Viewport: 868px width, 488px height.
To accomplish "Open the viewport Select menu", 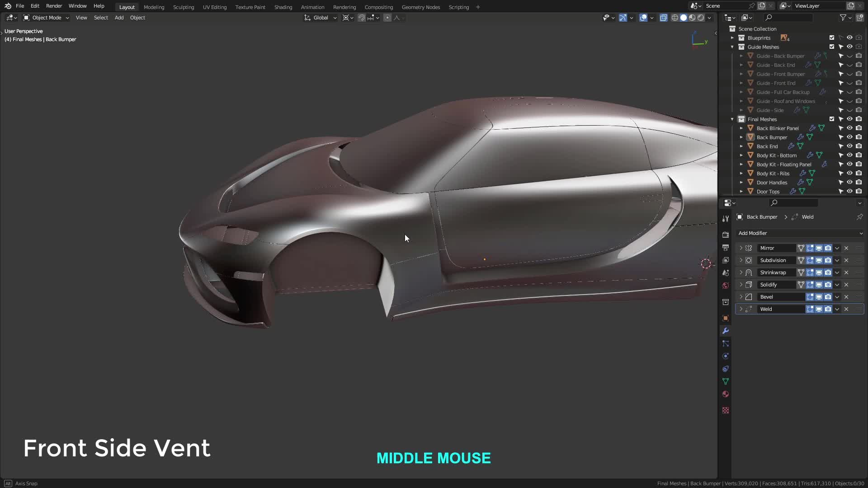I will 101,18.
